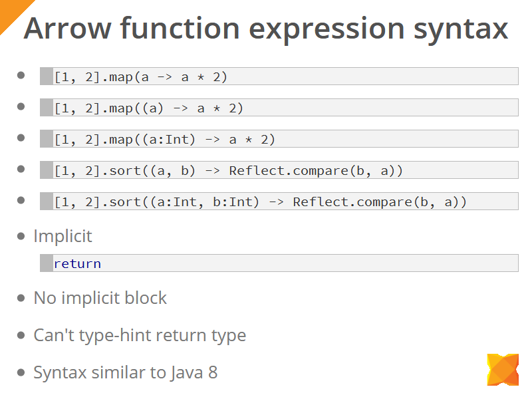The height and width of the screenshot is (399, 532).
Task: Select the slide title 'Arrow function expression syntax'
Action: point(266,29)
